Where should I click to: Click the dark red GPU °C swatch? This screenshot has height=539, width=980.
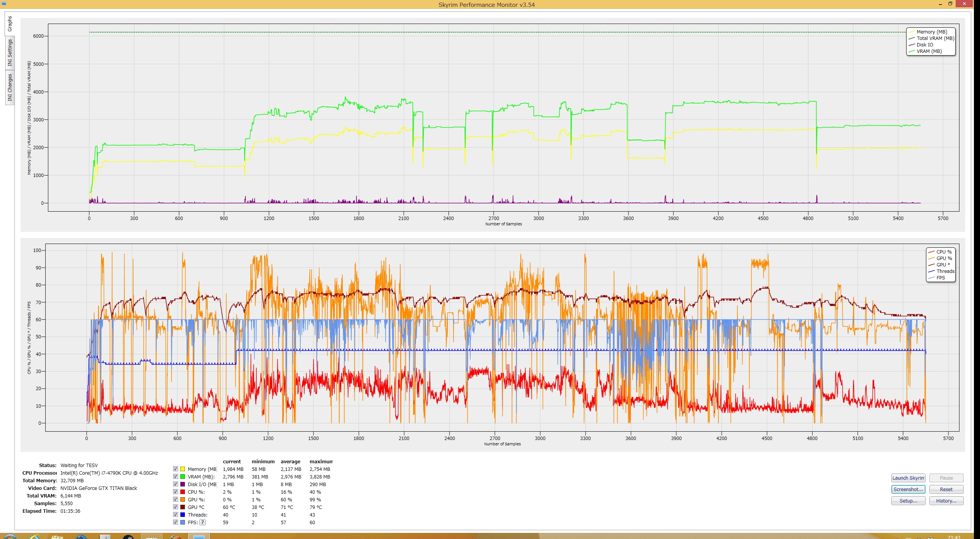183,507
